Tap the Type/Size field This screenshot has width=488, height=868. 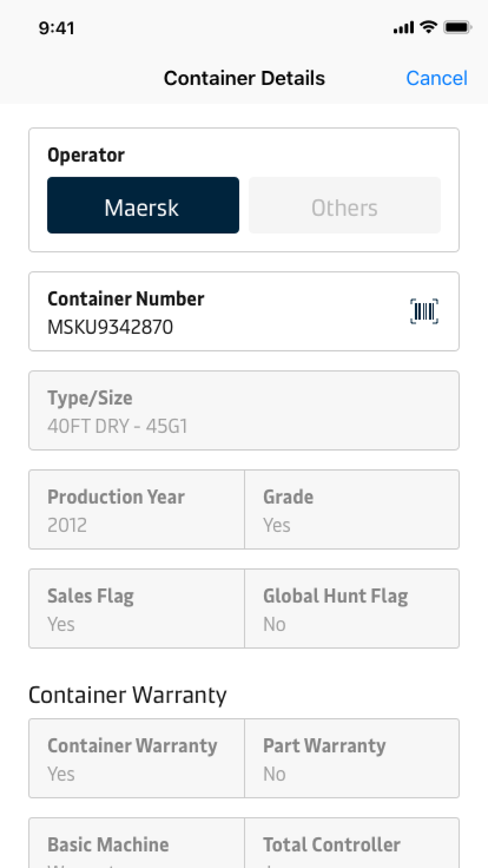244,411
